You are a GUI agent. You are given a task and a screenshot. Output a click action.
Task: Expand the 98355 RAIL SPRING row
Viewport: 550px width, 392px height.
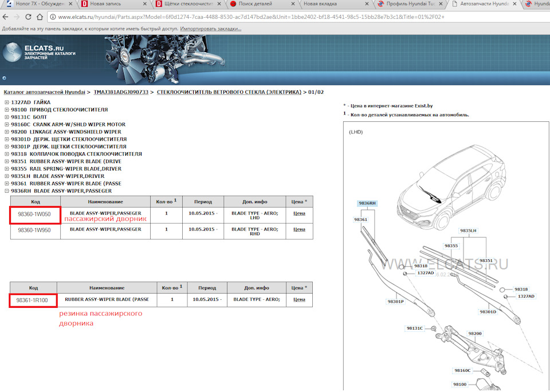pyautogui.click(x=7, y=168)
